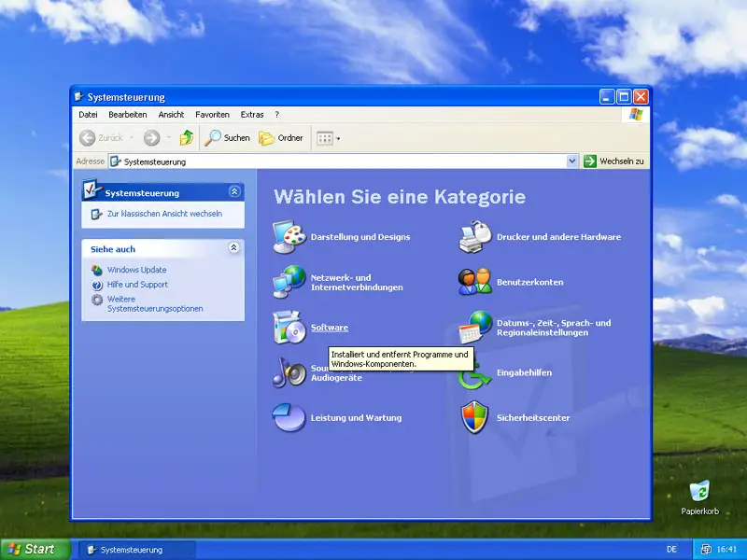
Task: Open the Bearbeiten menu
Action: (x=128, y=115)
